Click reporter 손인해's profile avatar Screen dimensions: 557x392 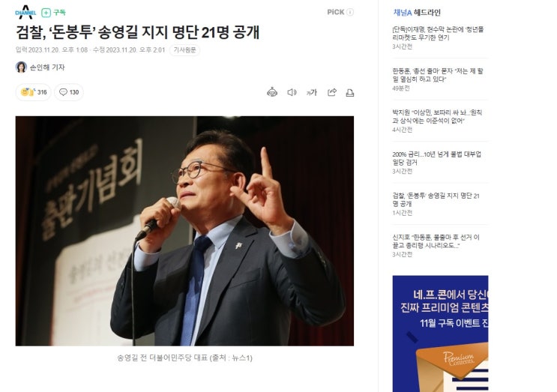click(x=21, y=67)
